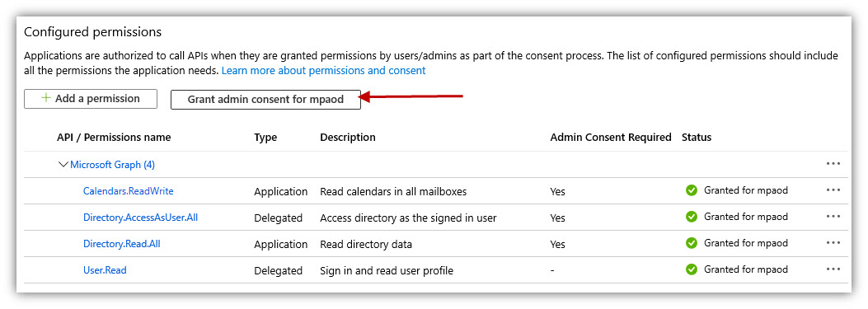Open Directory.Read.All permission

122,244
